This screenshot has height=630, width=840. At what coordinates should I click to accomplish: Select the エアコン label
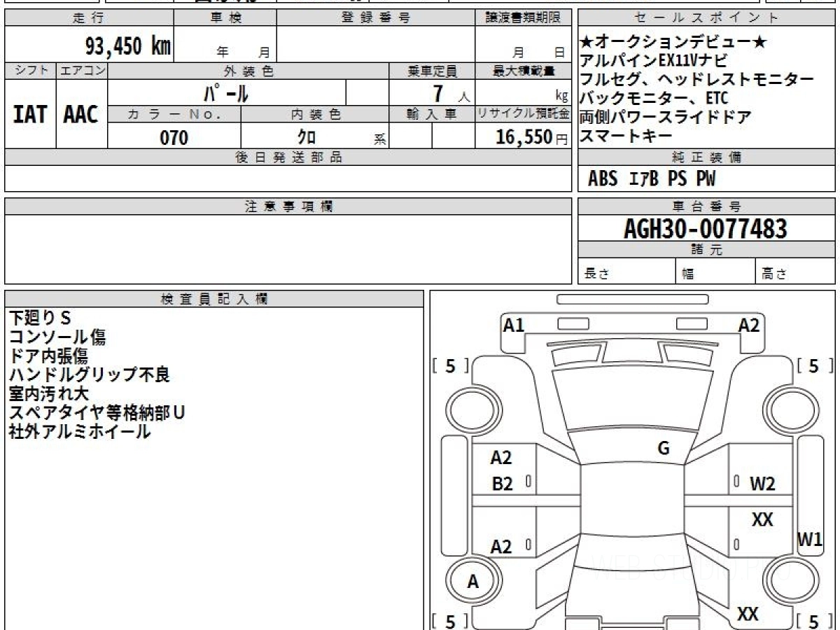(x=81, y=71)
